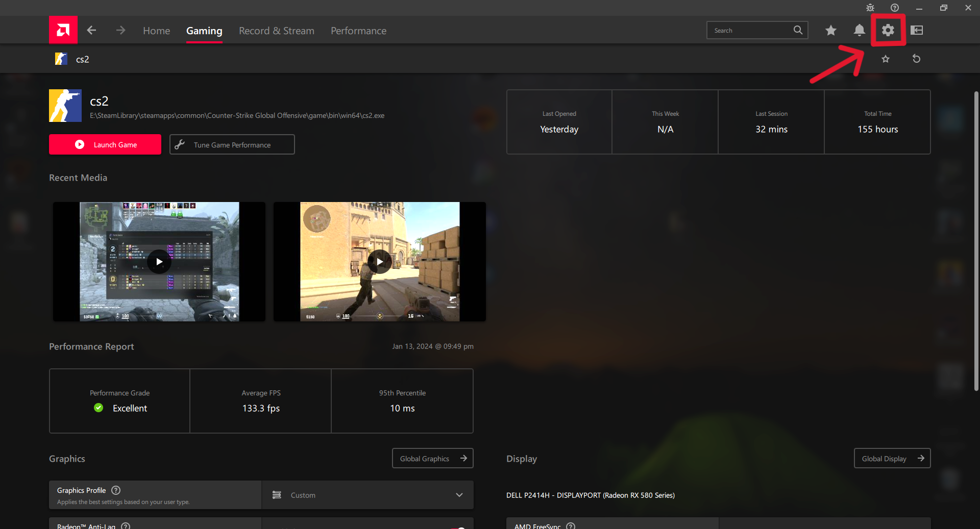Viewport: 980px width, 529px height.
Task: Click the Last Session 32 mins card
Action: click(x=771, y=122)
